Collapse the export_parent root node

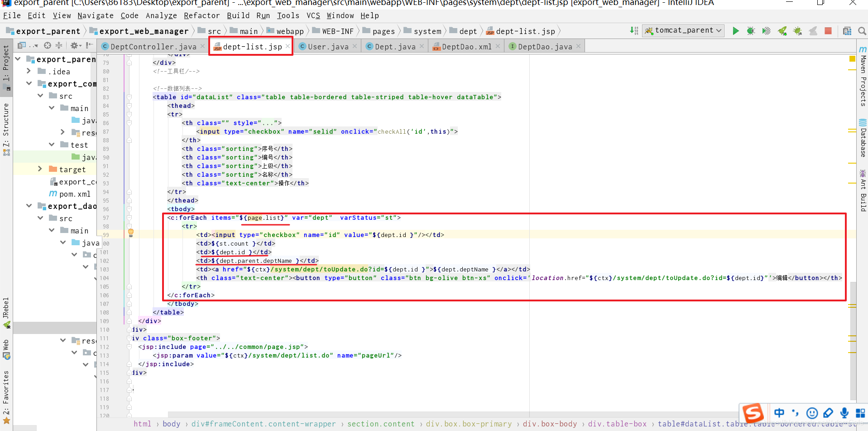(x=18, y=59)
